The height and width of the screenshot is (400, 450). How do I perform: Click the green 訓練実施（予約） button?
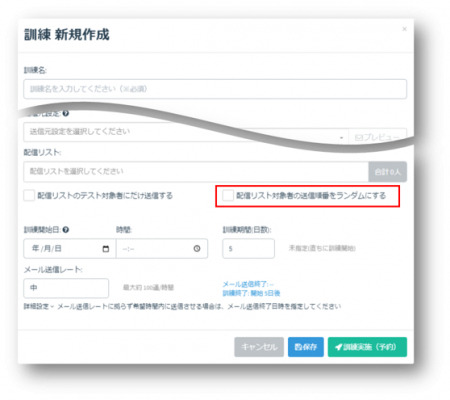pyautogui.click(x=367, y=347)
